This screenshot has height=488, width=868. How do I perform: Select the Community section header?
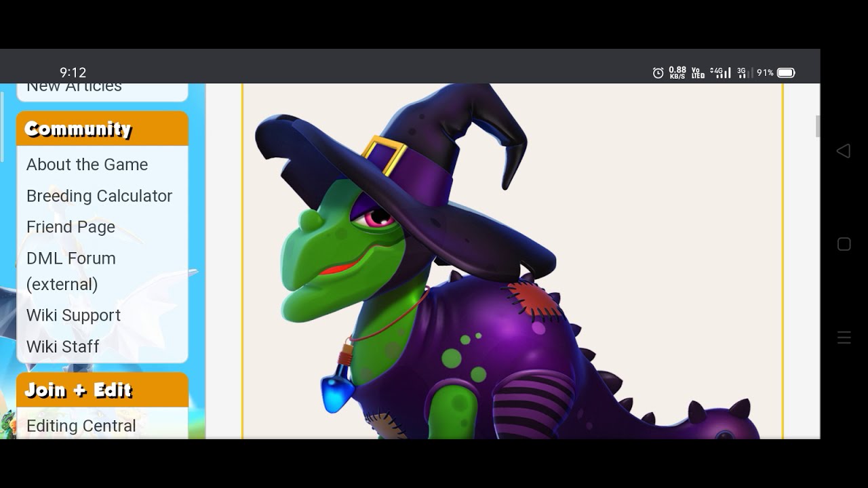(102, 129)
